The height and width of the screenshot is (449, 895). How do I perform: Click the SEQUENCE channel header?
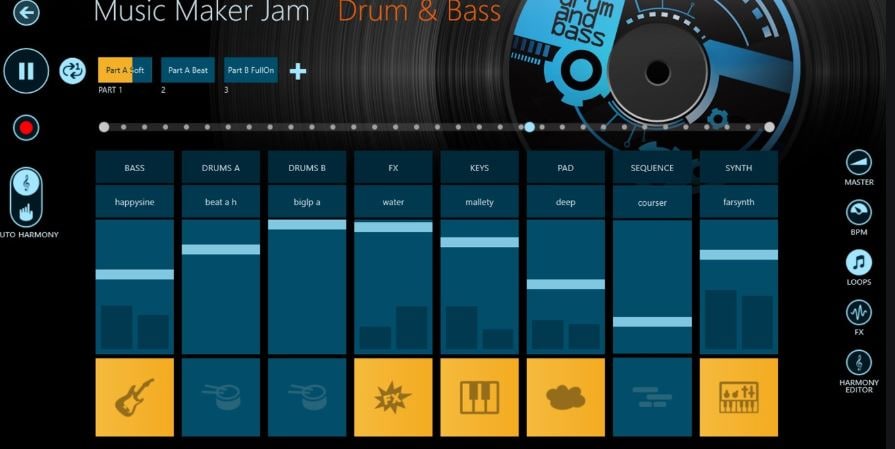click(652, 167)
